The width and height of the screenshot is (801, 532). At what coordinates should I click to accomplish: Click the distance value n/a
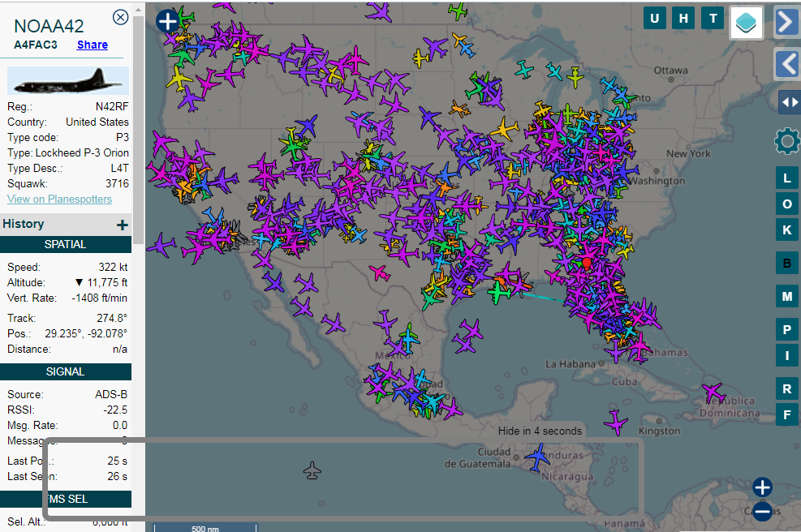120,350
